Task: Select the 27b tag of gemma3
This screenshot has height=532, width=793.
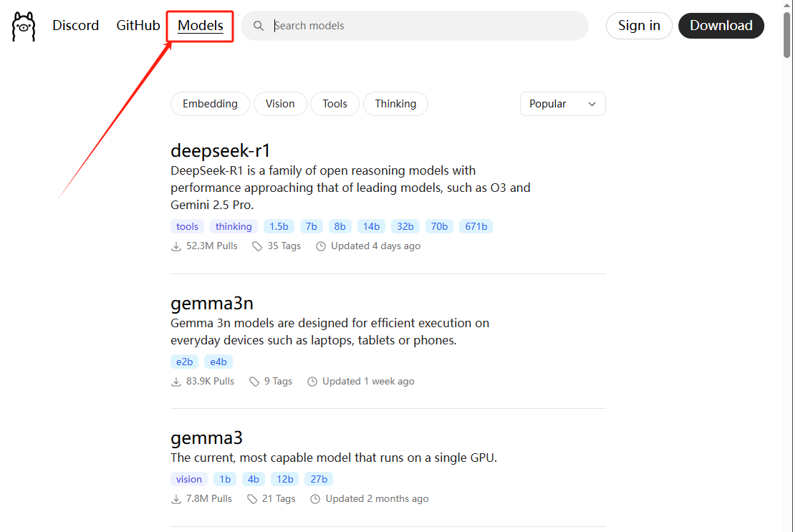Action: (x=319, y=480)
